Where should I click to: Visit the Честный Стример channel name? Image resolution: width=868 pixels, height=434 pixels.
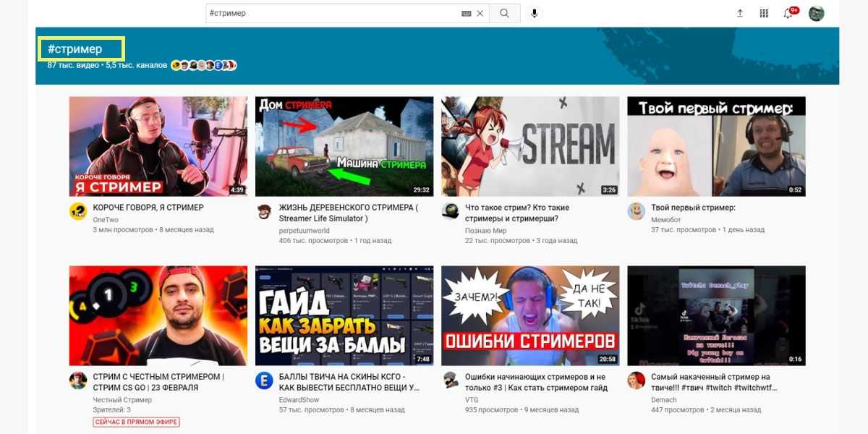point(122,400)
